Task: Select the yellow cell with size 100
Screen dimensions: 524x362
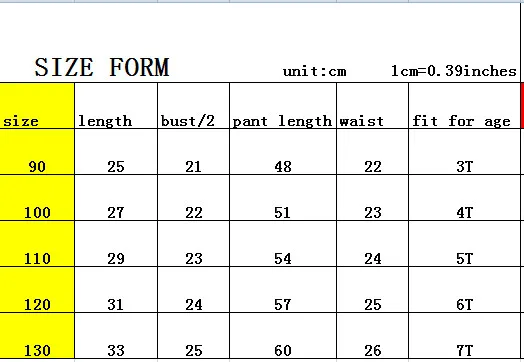Action: [x=37, y=198]
